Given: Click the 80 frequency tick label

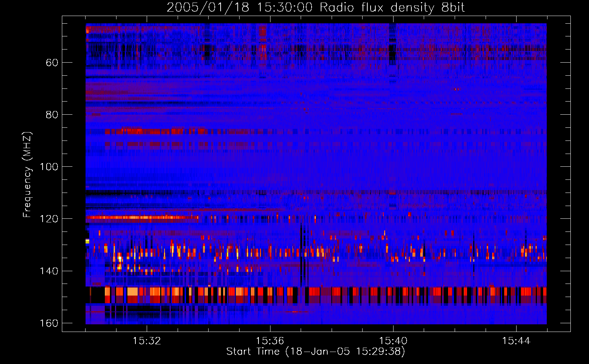Looking at the screenshot, I should pyautogui.click(x=52, y=115).
